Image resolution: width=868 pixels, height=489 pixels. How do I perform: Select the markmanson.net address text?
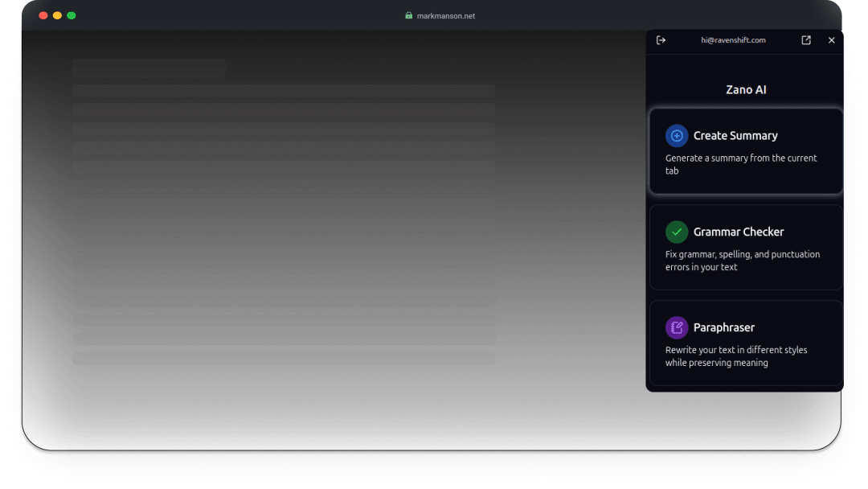[x=445, y=16]
